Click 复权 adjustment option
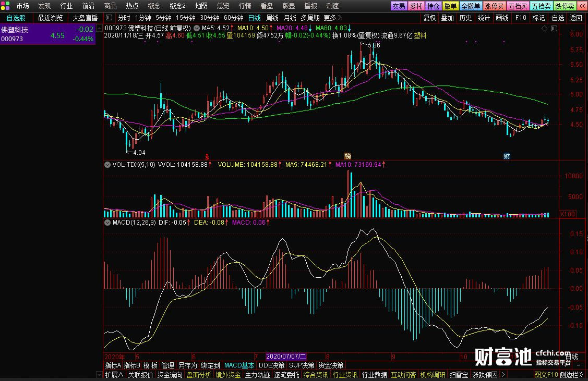The height and width of the screenshot is (381, 588). click(429, 18)
